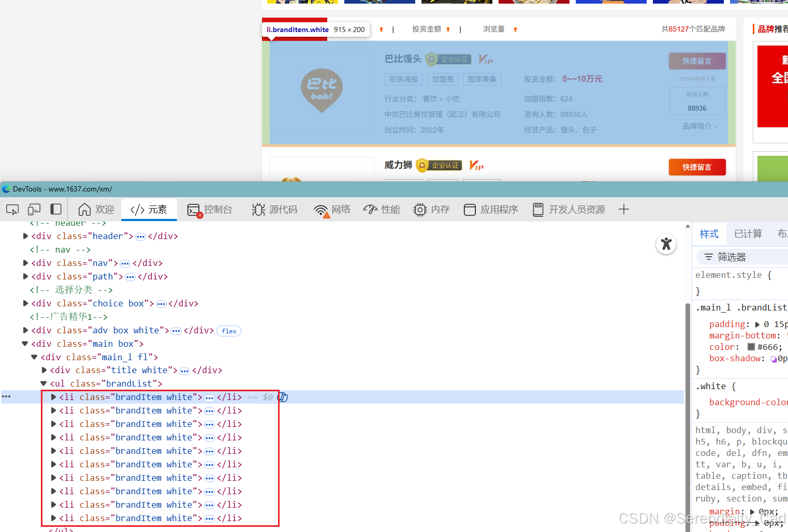This screenshot has height=532, width=788.
Task: Expand the selected li brandItem white node
Action: 53,397
